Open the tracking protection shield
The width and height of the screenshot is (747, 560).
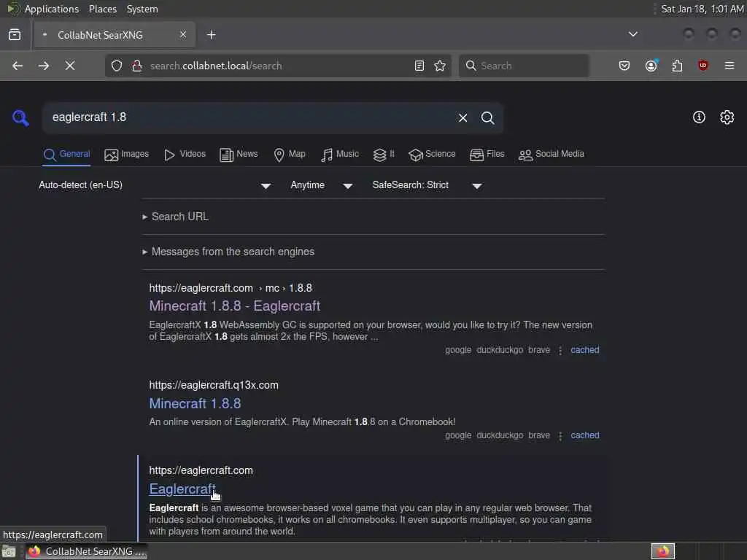point(117,66)
